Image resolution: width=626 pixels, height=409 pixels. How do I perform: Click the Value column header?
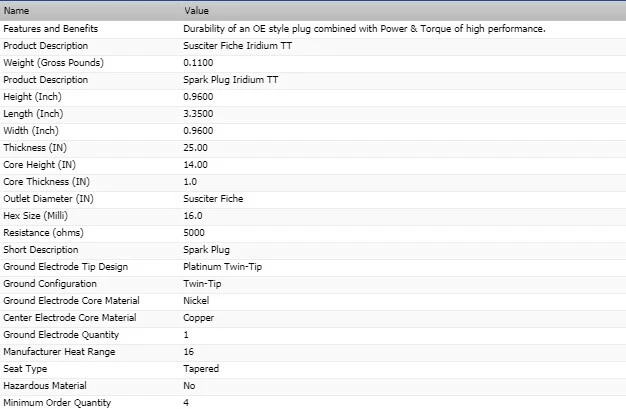pyautogui.click(x=196, y=10)
